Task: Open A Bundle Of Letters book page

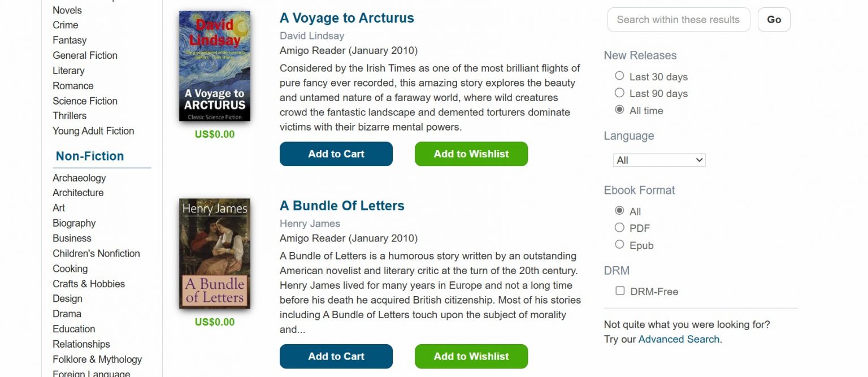Action: (x=342, y=206)
